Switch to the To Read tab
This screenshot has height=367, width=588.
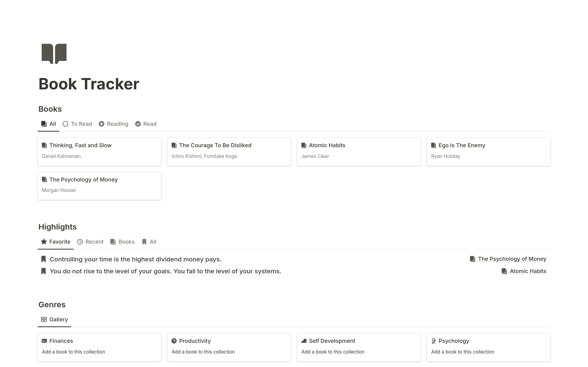click(77, 124)
